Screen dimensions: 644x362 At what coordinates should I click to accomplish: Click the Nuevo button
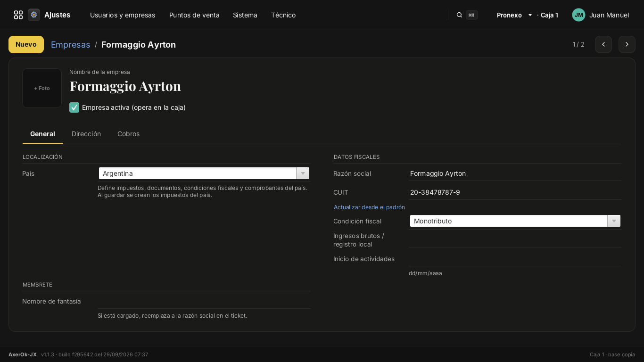coord(26,44)
